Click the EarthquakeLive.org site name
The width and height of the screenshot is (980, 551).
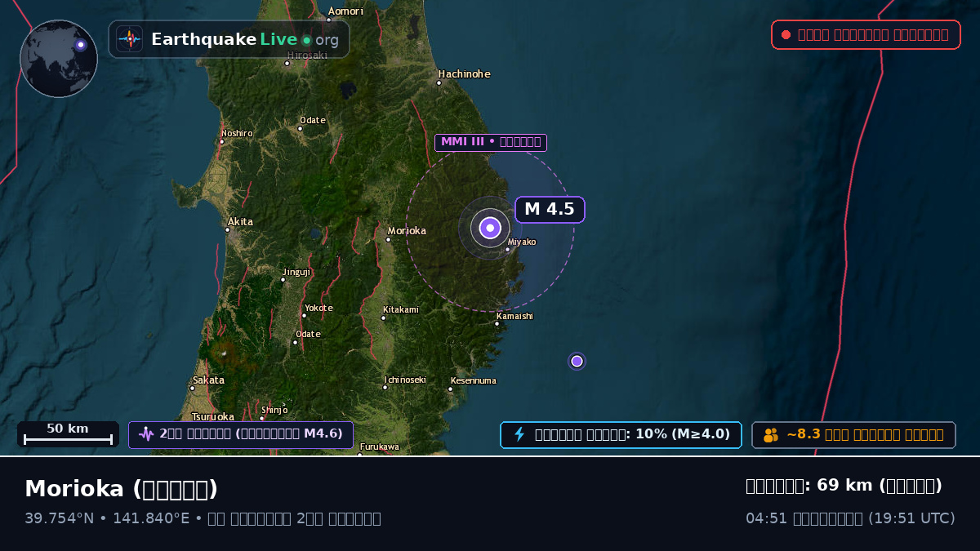(x=245, y=39)
